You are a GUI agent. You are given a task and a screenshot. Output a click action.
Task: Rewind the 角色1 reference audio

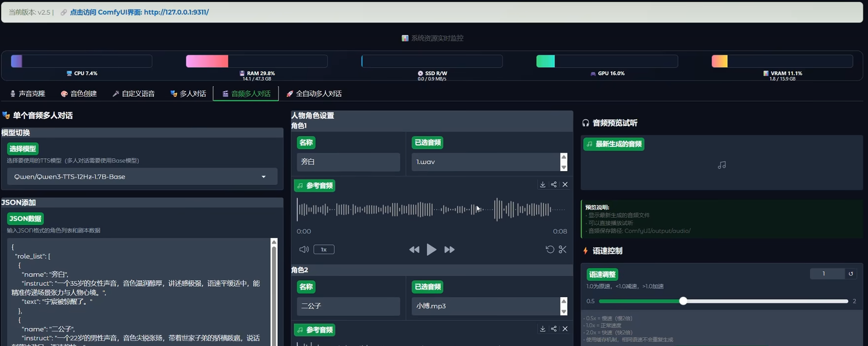[x=414, y=250]
